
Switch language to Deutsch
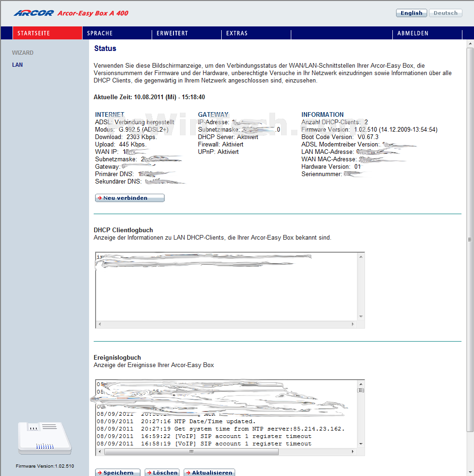pos(445,13)
